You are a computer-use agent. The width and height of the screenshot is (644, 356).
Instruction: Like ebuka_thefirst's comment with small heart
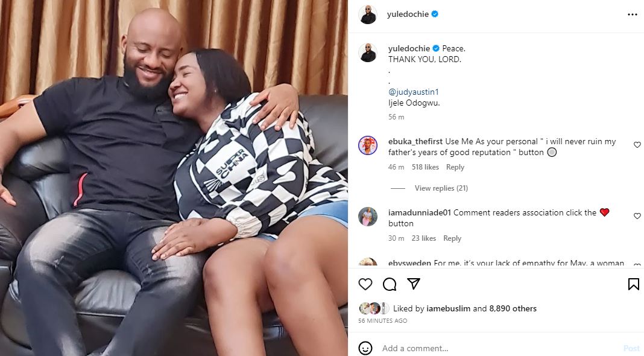pyautogui.click(x=637, y=145)
